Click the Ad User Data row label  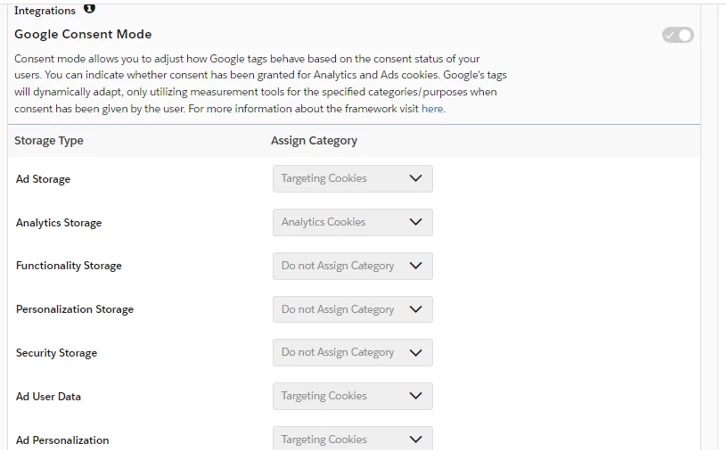[x=48, y=397]
